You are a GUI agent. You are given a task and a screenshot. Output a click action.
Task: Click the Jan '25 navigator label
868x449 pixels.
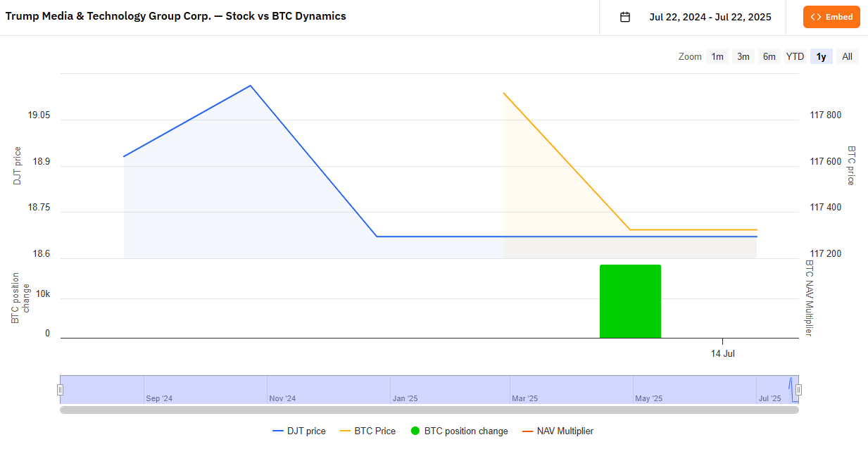click(x=405, y=398)
